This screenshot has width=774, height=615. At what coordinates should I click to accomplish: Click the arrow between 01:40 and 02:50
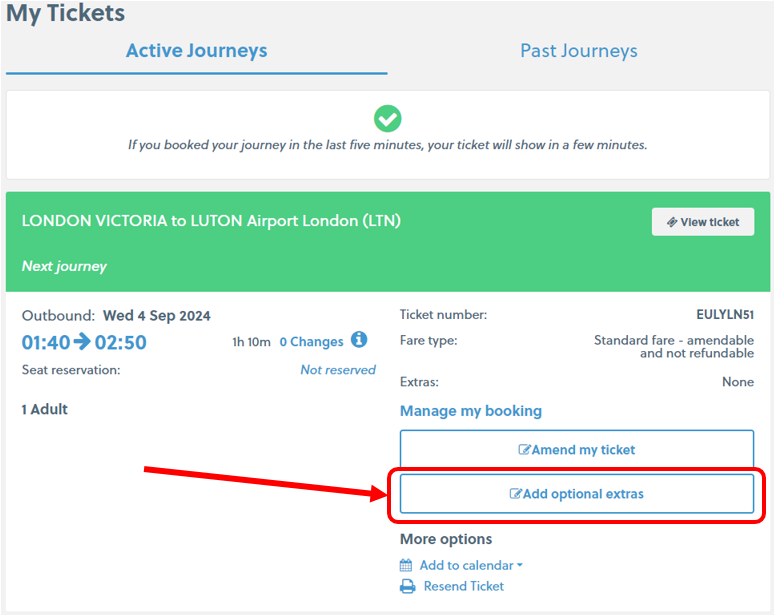point(82,342)
